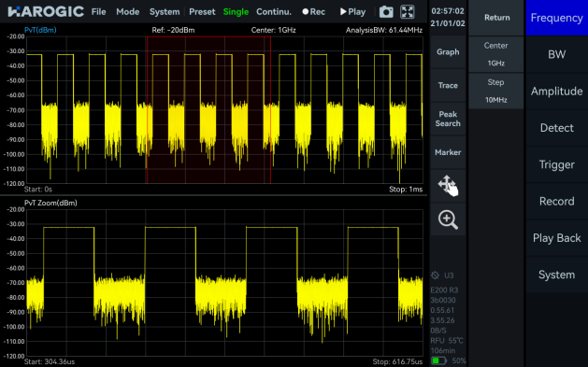Select the Amplitude tab

point(557,91)
